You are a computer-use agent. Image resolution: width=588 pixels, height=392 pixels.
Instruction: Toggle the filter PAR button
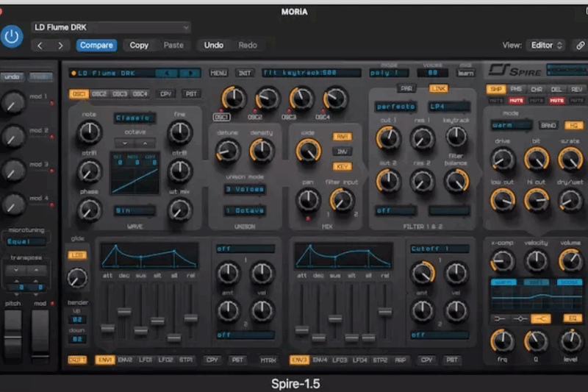pos(406,89)
